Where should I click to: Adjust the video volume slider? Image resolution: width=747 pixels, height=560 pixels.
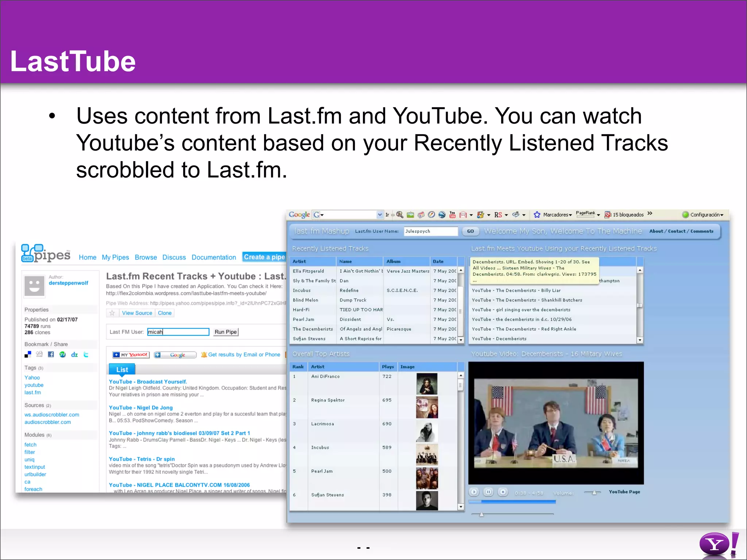592,493
